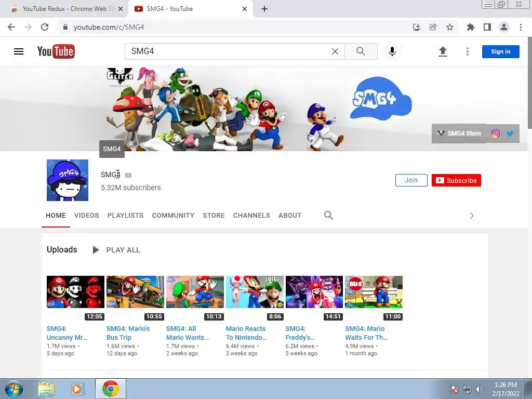Viewport: 532px width, 399px height.
Task: Click the Sign in button
Action: point(500,51)
